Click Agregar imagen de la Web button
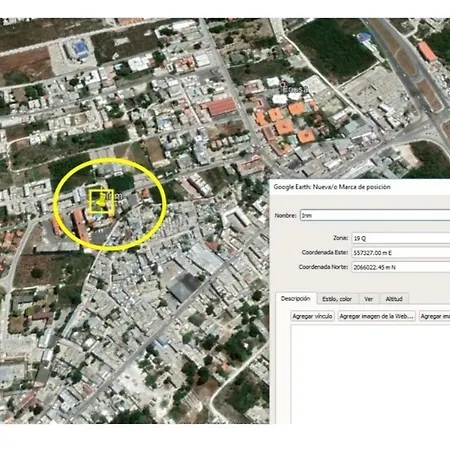The width and height of the screenshot is (450, 450). coord(377,316)
